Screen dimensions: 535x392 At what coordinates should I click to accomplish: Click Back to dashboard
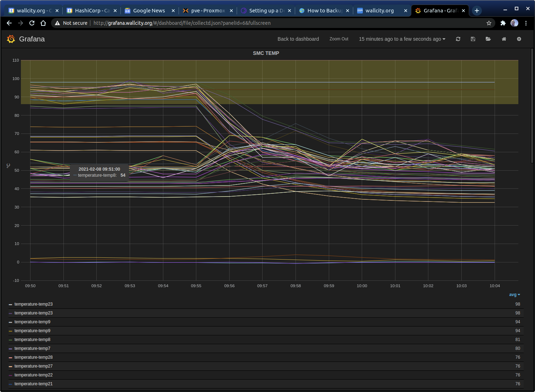298,39
